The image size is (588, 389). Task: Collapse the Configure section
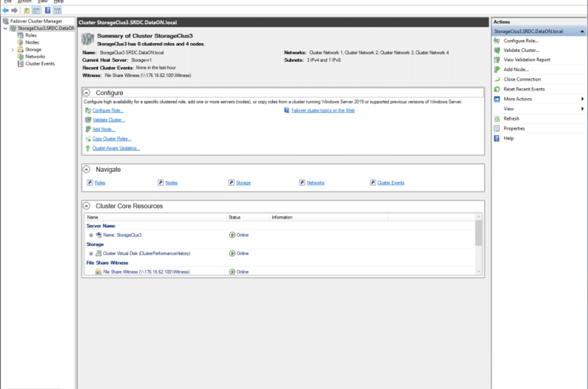coord(87,93)
